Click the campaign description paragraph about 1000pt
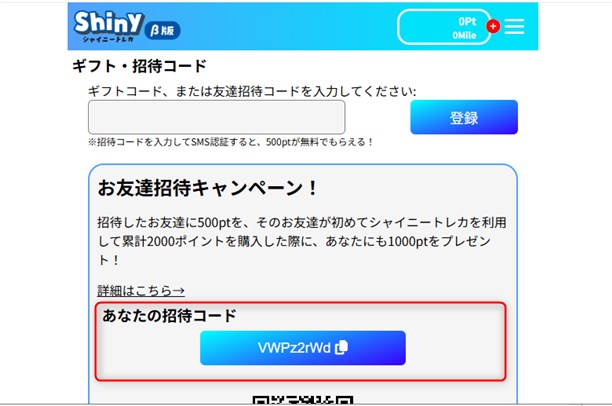This screenshot has height=406, width=612. coord(301,241)
